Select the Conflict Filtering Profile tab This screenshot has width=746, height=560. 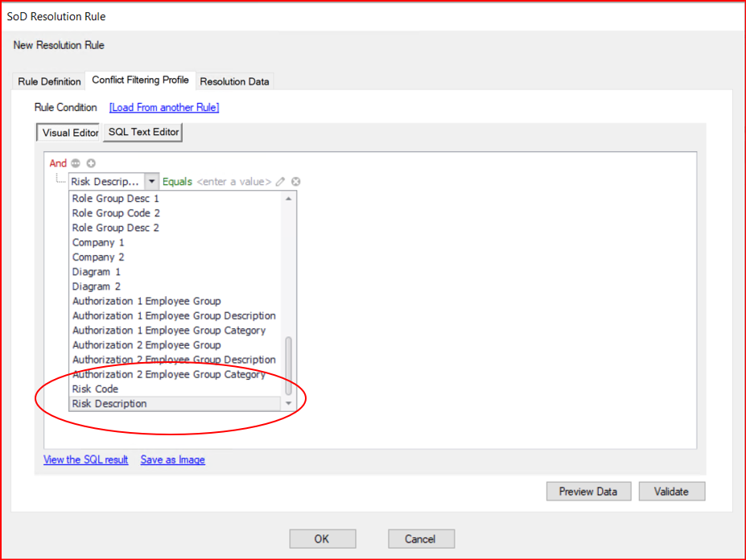click(141, 80)
